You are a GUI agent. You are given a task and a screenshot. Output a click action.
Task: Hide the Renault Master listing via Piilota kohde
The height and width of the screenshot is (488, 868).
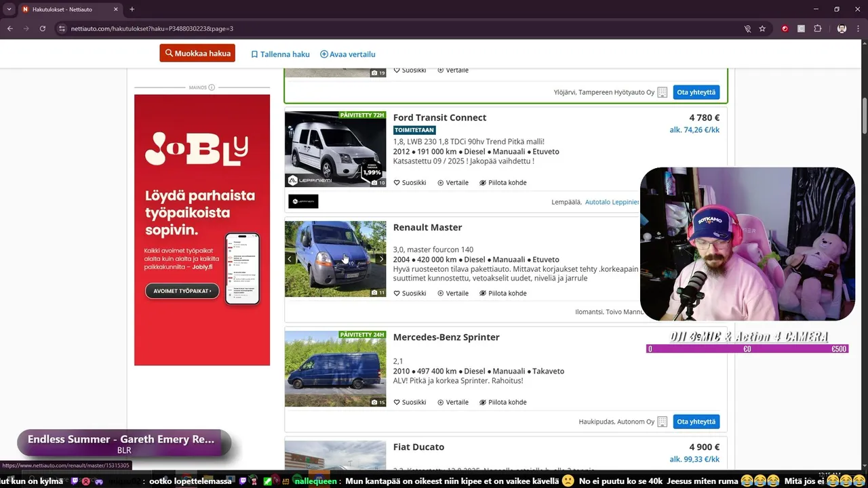click(502, 293)
